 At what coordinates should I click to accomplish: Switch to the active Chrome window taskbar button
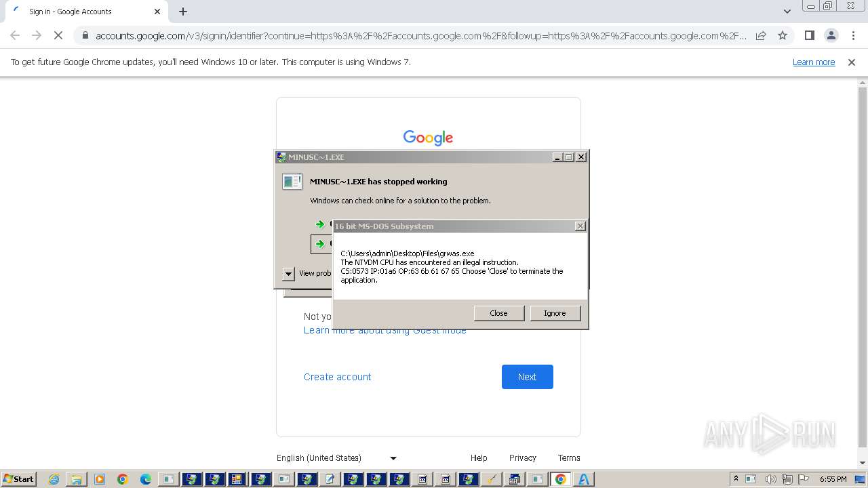pyautogui.click(x=561, y=479)
